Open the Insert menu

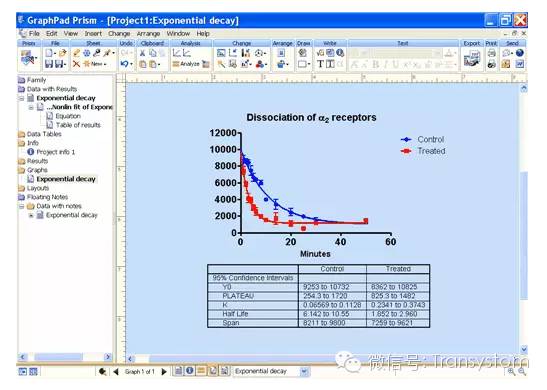point(93,33)
